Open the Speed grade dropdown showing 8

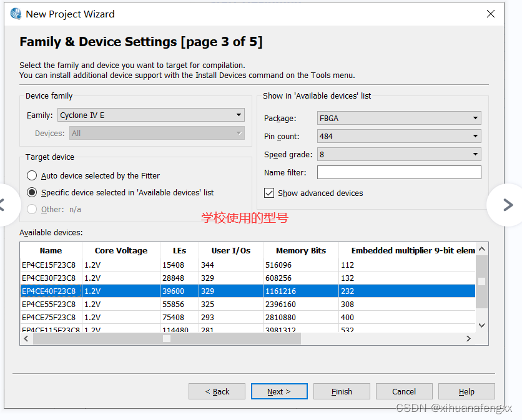coord(399,154)
